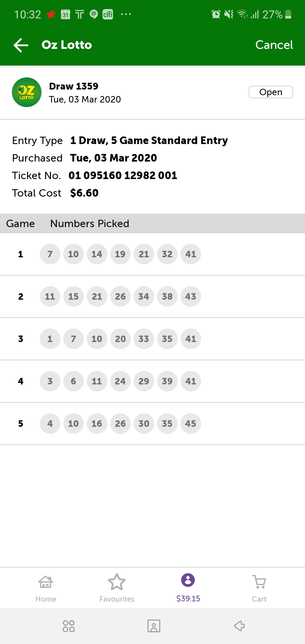Open the account balance $39.15 tab
The image size is (305, 644).
tap(188, 588)
